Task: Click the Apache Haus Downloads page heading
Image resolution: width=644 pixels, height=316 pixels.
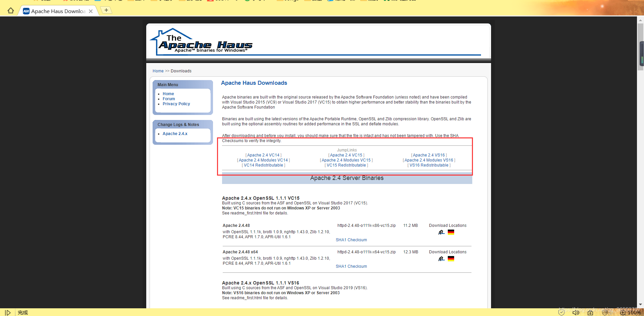Action: pos(254,83)
